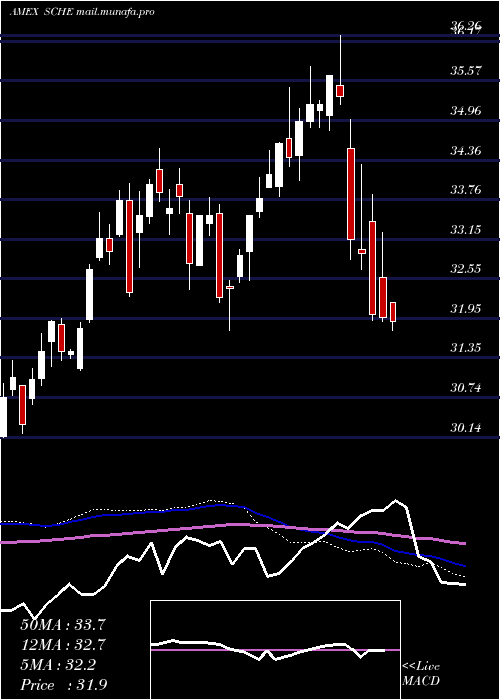
Task: Click the large red candle falling from 34.5
Action: coord(351,190)
